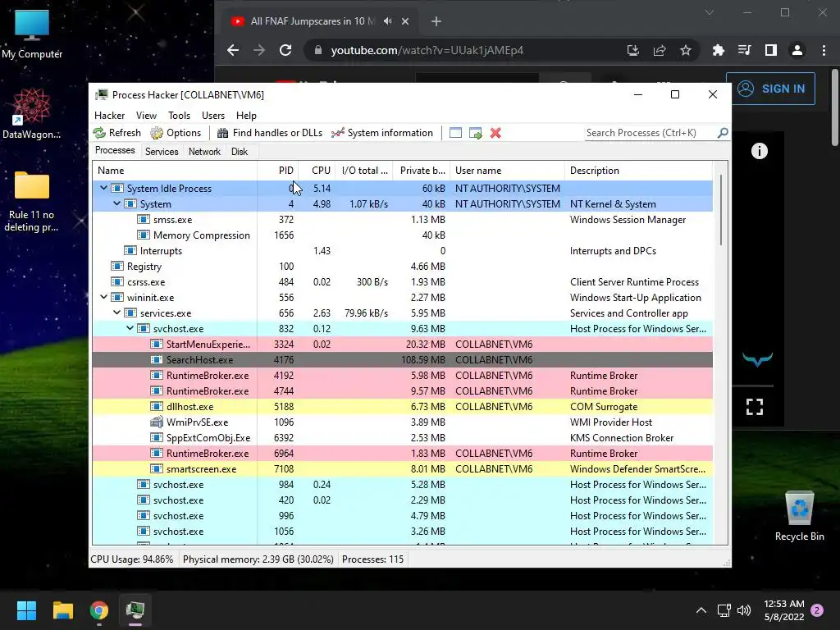Select the Processes tab
Image resolution: width=840 pixels, height=630 pixels.
click(115, 151)
